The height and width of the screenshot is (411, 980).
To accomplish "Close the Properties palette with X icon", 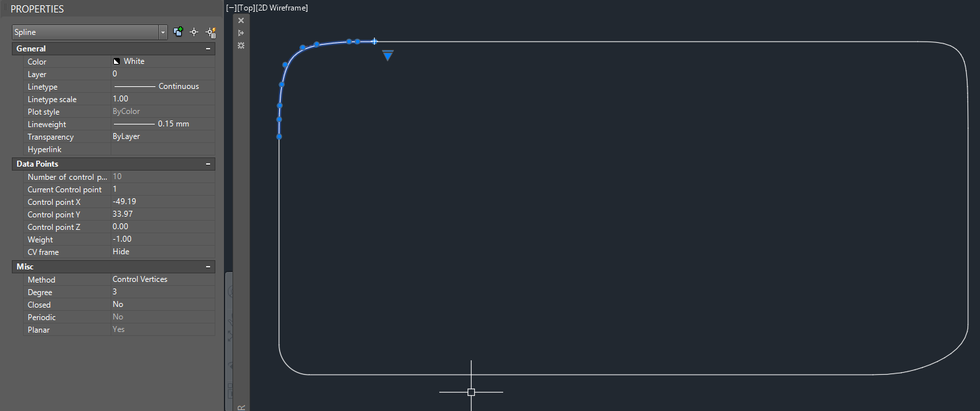I will (x=241, y=20).
